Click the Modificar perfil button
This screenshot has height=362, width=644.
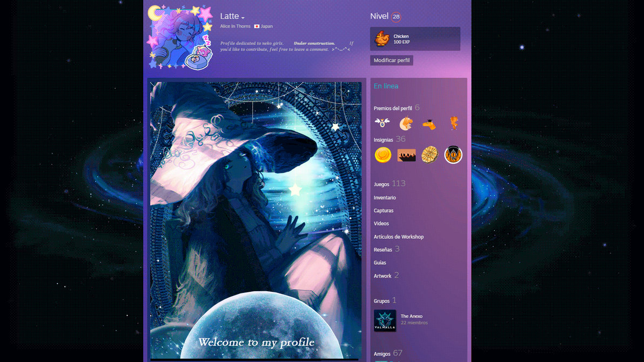(391, 61)
